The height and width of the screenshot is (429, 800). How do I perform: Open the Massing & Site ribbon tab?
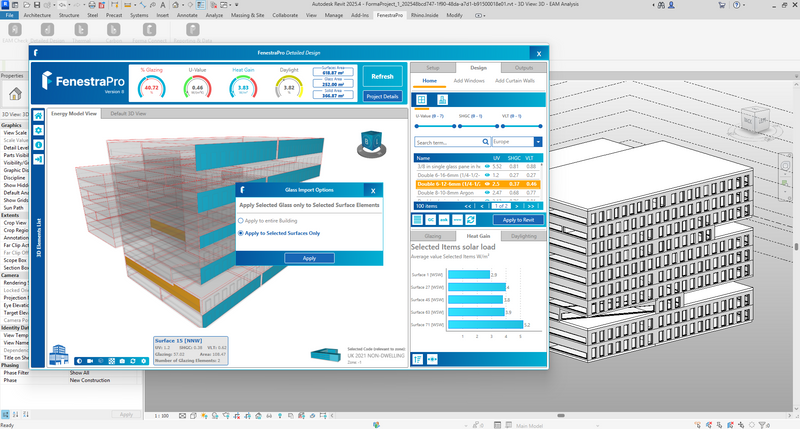tap(247, 15)
